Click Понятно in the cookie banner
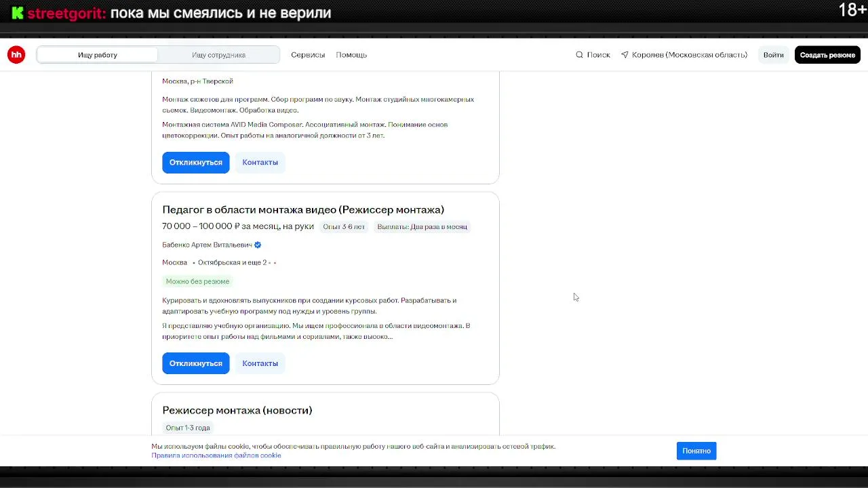868x488 pixels. [x=696, y=451]
